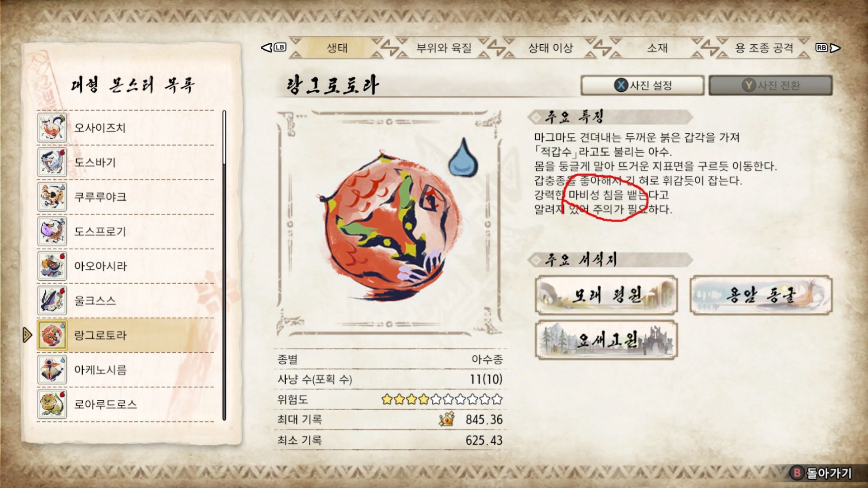Screen dimensions: 868x488
Task: Select the 아오아시라 monster icon
Action: coord(52,266)
